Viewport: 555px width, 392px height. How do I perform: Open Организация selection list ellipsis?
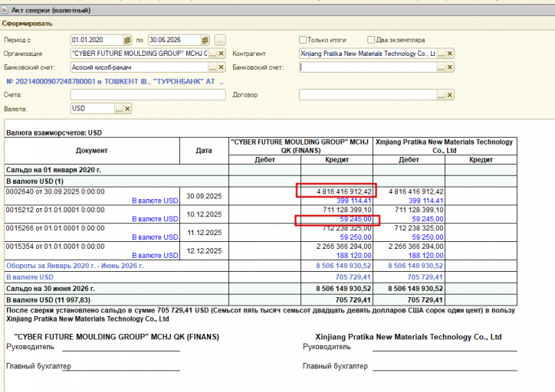pos(212,54)
